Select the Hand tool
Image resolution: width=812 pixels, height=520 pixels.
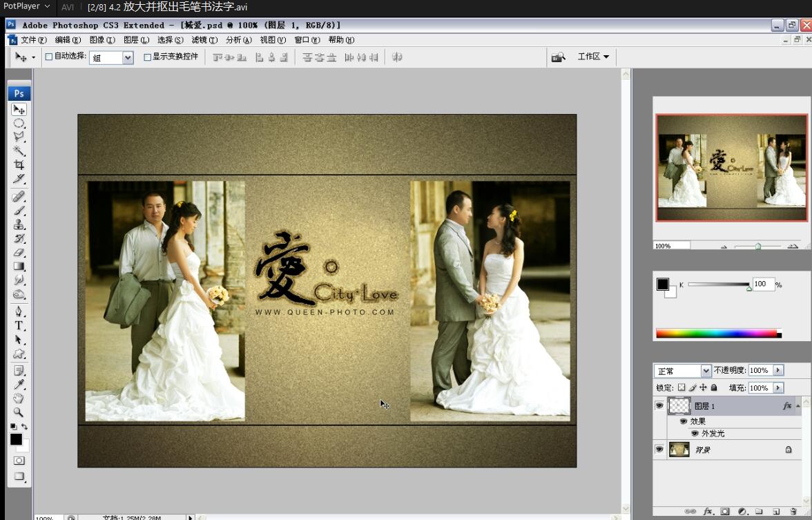19,398
